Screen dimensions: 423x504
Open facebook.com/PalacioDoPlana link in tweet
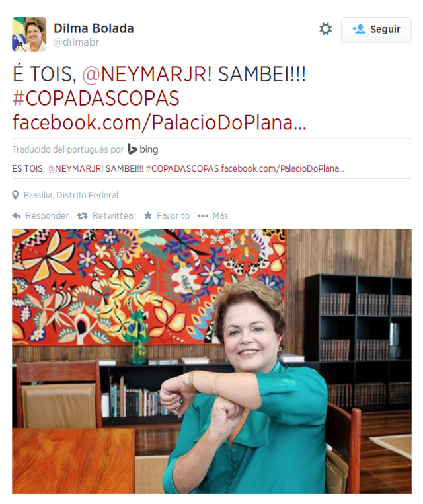click(159, 122)
